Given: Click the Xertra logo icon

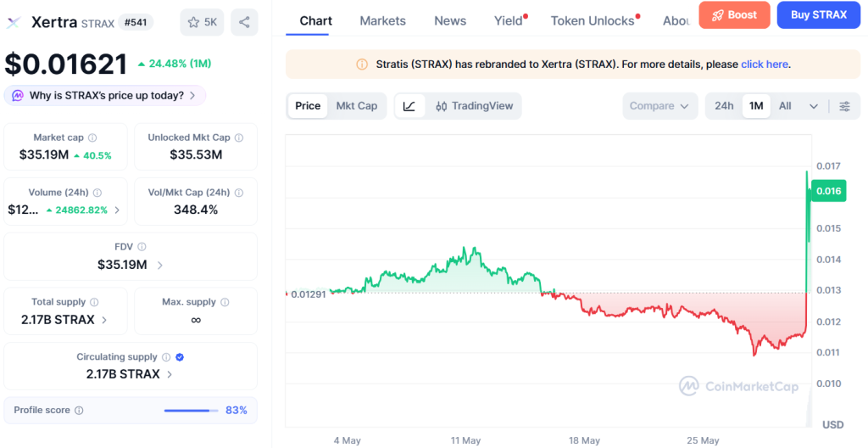Looking at the screenshot, I should click(x=14, y=23).
